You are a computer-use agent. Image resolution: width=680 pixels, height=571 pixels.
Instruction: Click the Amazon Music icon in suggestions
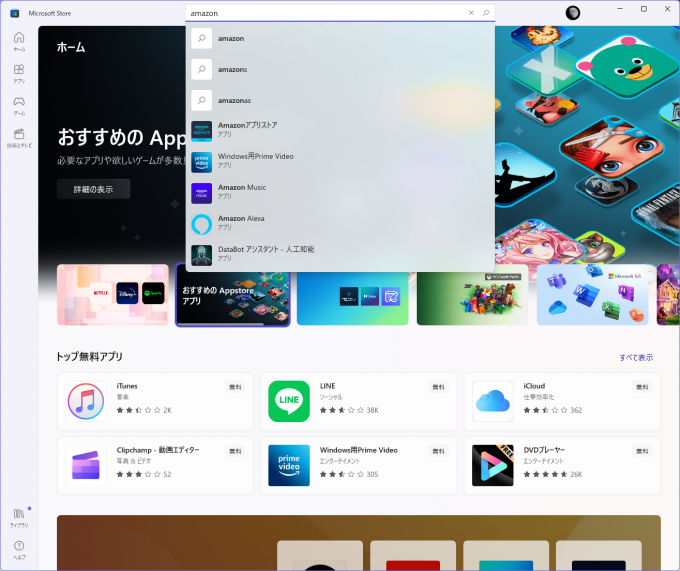pyautogui.click(x=202, y=193)
